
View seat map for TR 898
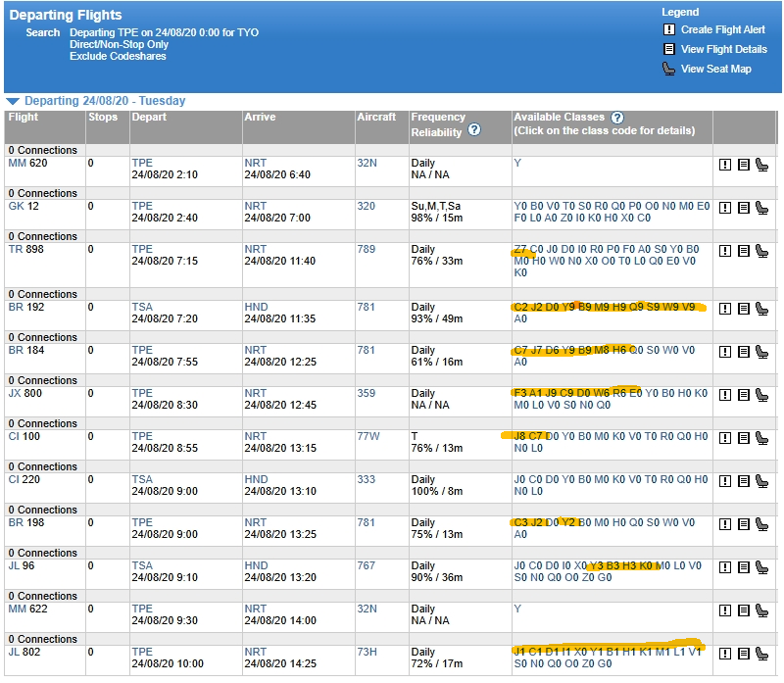point(762,251)
